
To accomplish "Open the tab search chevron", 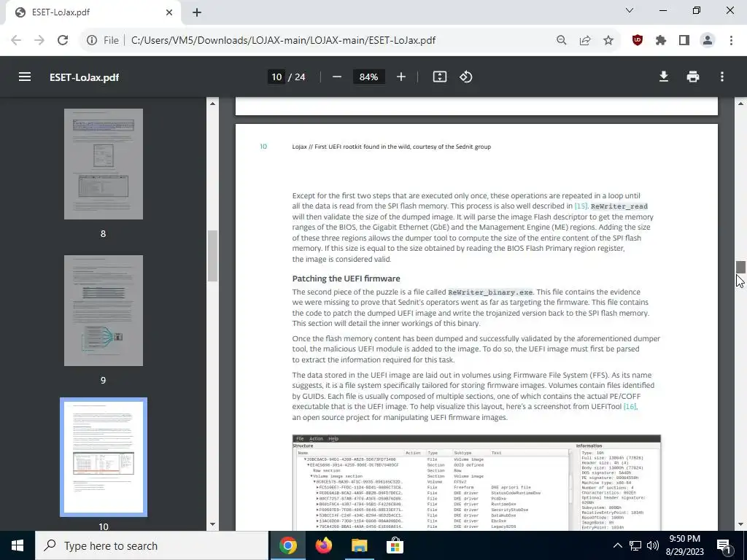I will coord(630,10).
